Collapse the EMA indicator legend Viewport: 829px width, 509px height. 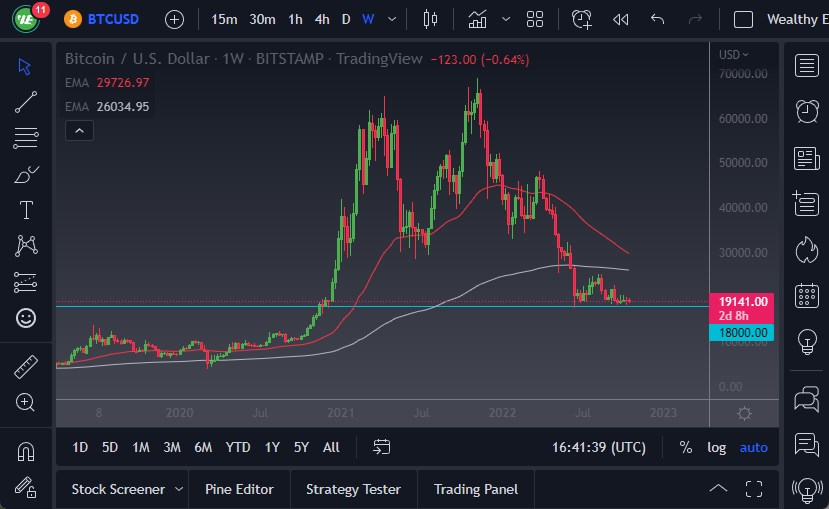[x=80, y=130]
